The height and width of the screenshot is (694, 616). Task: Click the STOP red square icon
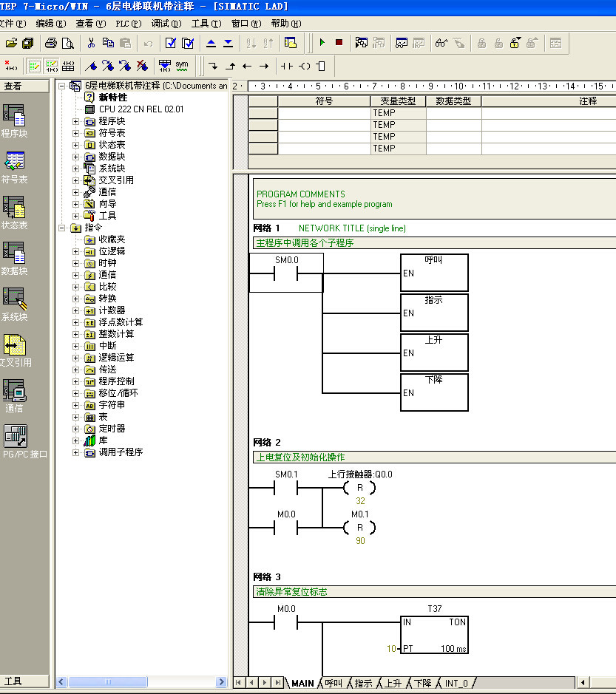(x=339, y=43)
